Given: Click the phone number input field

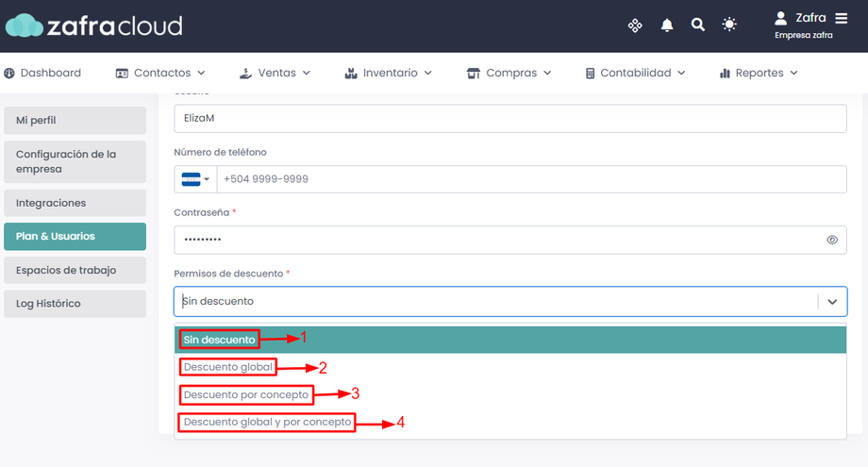Looking at the screenshot, I should pyautogui.click(x=531, y=179).
